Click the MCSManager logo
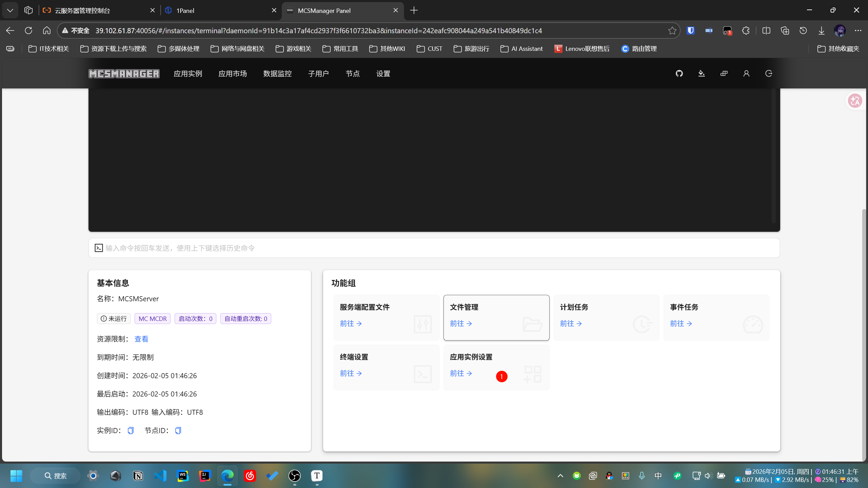The height and width of the screenshot is (488, 868). pos(124,74)
